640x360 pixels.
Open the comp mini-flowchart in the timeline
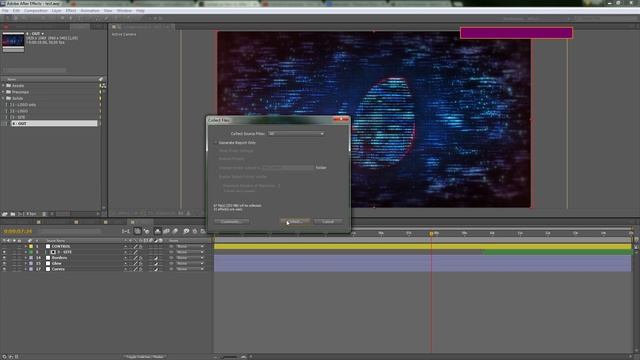[x=126, y=231]
